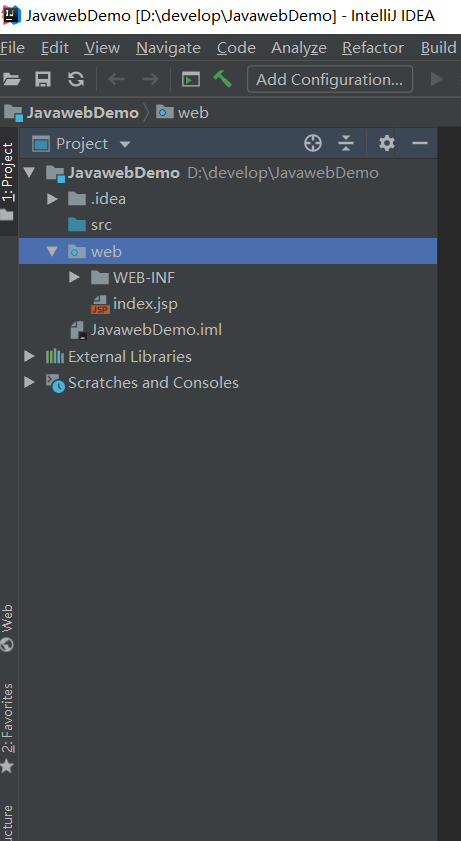Click the .idea folder icon

coord(77,199)
